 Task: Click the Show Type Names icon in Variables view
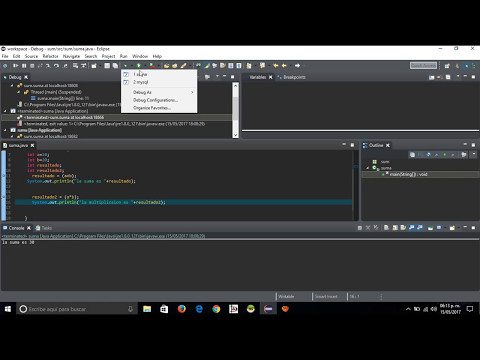point(432,77)
